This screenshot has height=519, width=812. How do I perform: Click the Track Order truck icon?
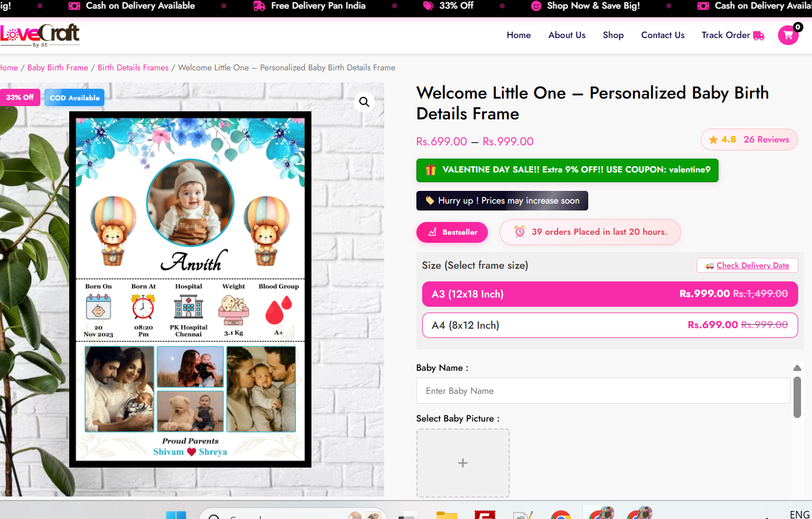tap(758, 36)
